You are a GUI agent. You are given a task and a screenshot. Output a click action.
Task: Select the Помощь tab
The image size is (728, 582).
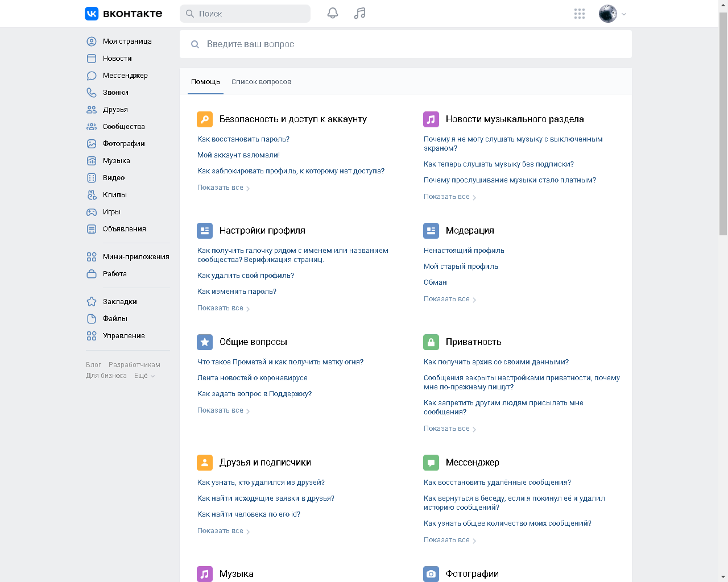205,82
